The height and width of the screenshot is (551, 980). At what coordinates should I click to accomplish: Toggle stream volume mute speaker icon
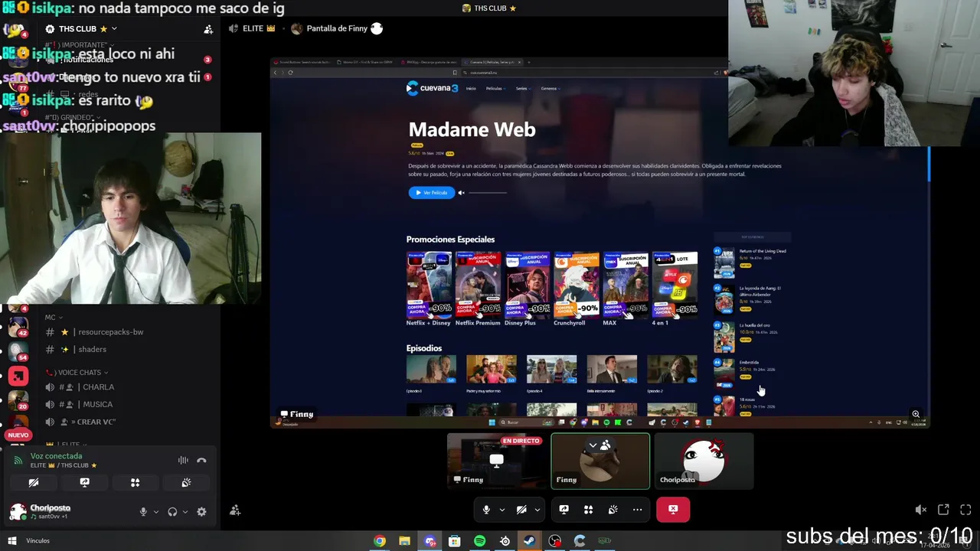(921, 510)
